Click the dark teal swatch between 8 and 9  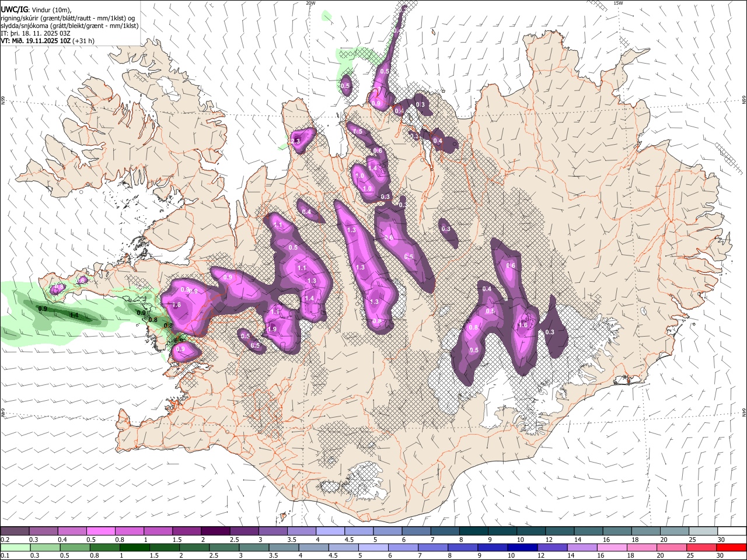tap(473, 531)
